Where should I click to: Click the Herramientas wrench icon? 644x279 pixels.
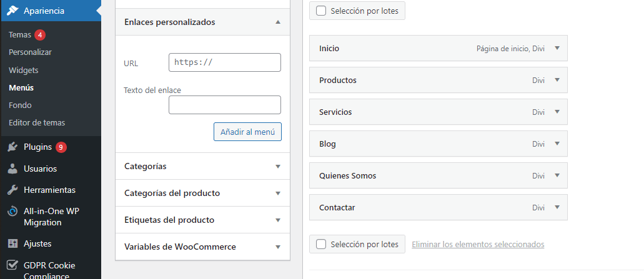point(12,190)
